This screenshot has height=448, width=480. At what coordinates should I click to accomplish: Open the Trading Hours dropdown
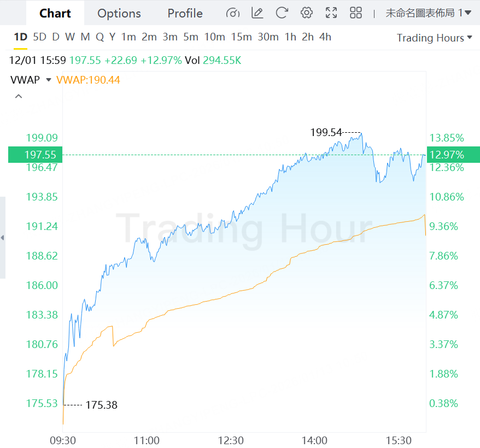pos(434,38)
